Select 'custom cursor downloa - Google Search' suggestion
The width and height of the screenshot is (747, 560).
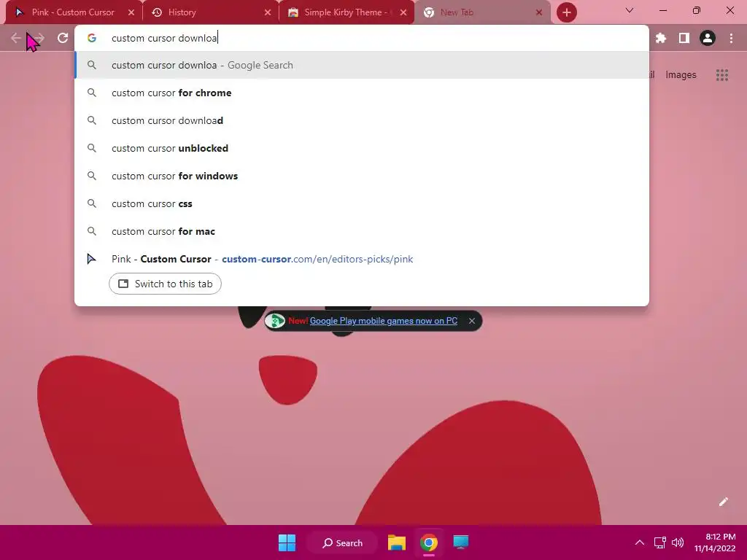[362, 65]
